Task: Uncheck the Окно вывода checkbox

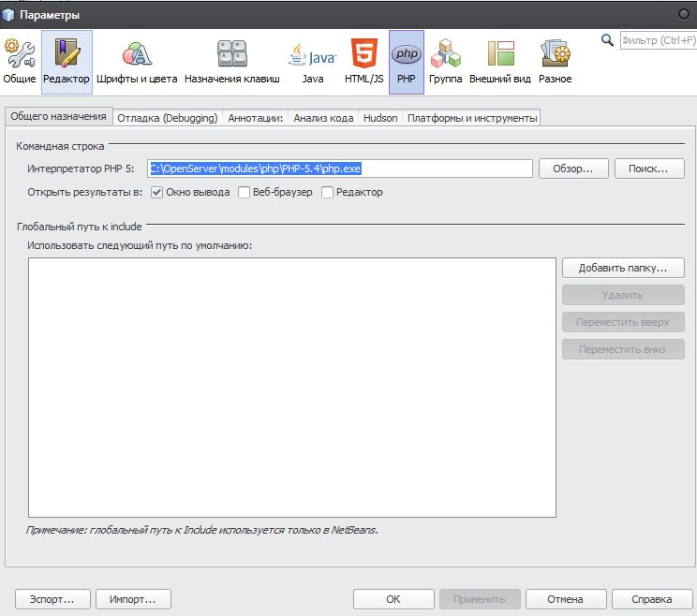Action: tap(157, 193)
